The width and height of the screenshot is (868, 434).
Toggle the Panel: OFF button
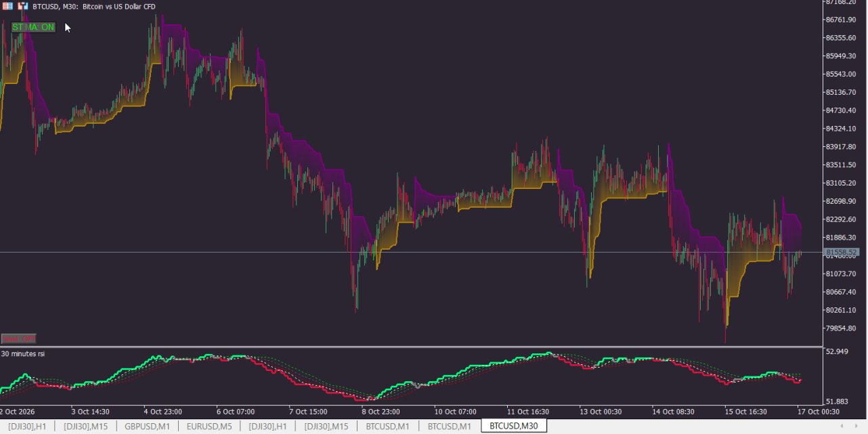click(18, 339)
